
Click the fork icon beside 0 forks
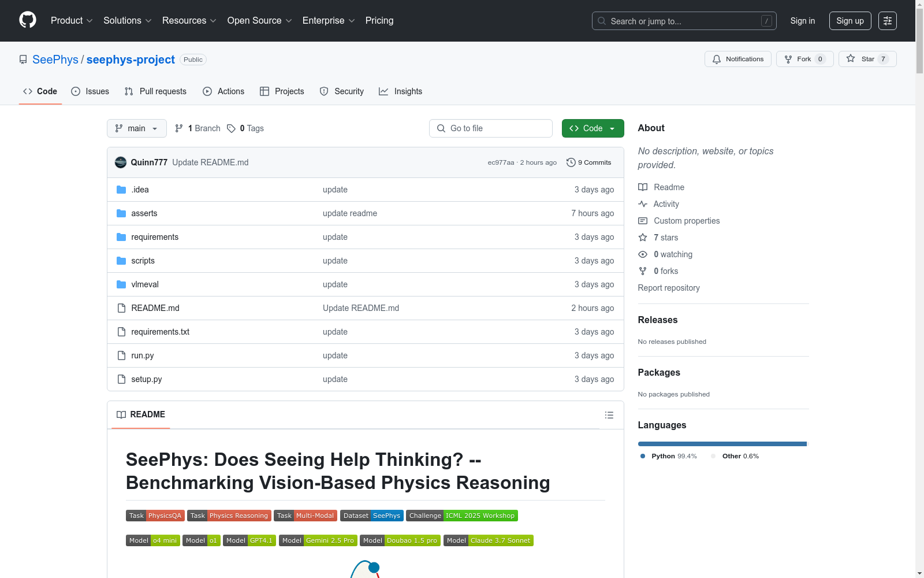point(643,271)
